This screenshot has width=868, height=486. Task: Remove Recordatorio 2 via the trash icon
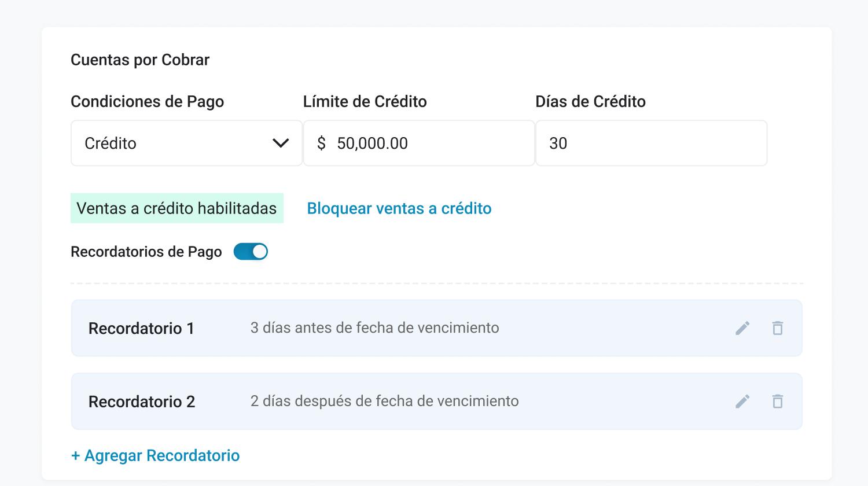point(778,402)
